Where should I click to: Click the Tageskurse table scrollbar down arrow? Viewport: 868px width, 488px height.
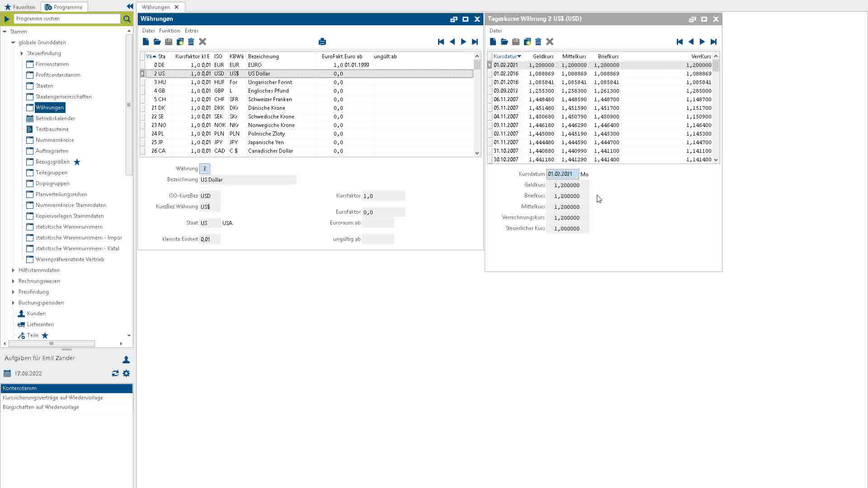coord(716,160)
